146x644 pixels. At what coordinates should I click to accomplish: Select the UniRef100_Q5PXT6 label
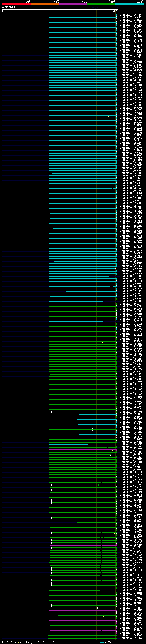[x=131, y=319]
